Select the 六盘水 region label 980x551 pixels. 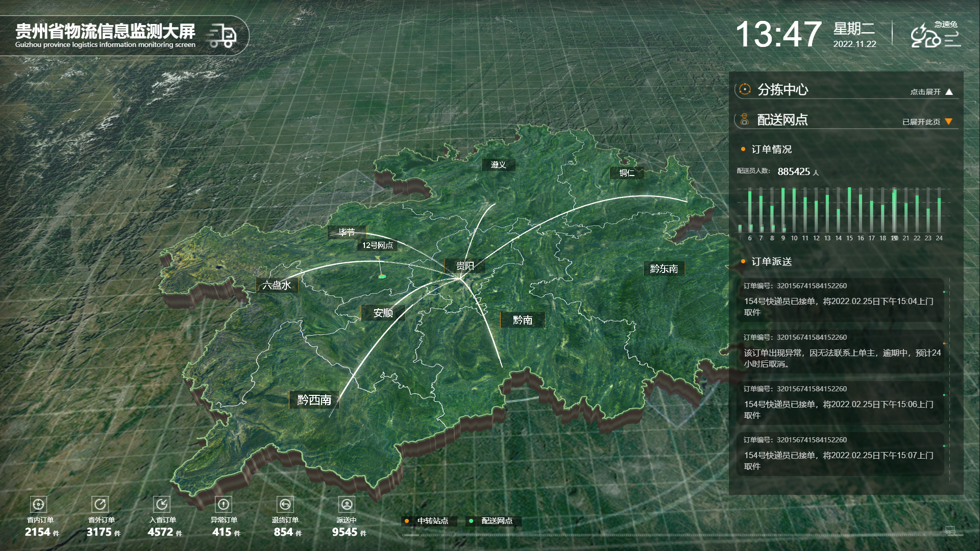point(277,285)
